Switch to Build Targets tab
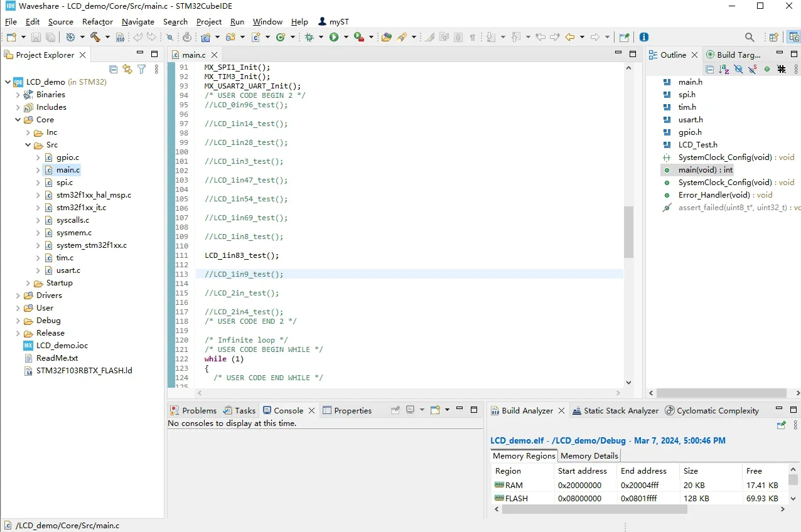This screenshot has width=801, height=532. point(734,55)
